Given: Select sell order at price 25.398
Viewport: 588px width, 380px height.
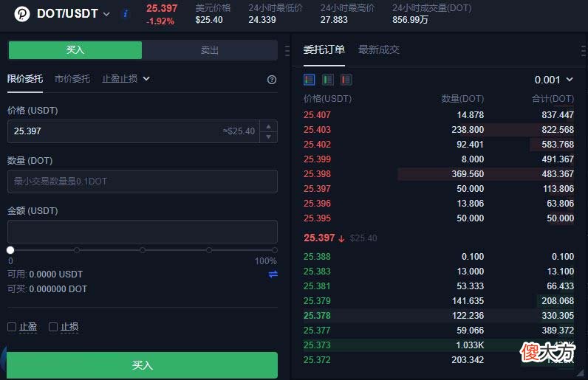Looking at the screenshot, I should pyautogui.click(x=438, y=174).
